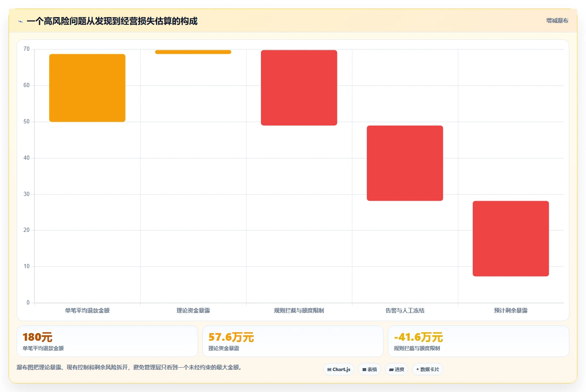
Task: Click the lightning icon beside the title
Action: click(20, 21)
